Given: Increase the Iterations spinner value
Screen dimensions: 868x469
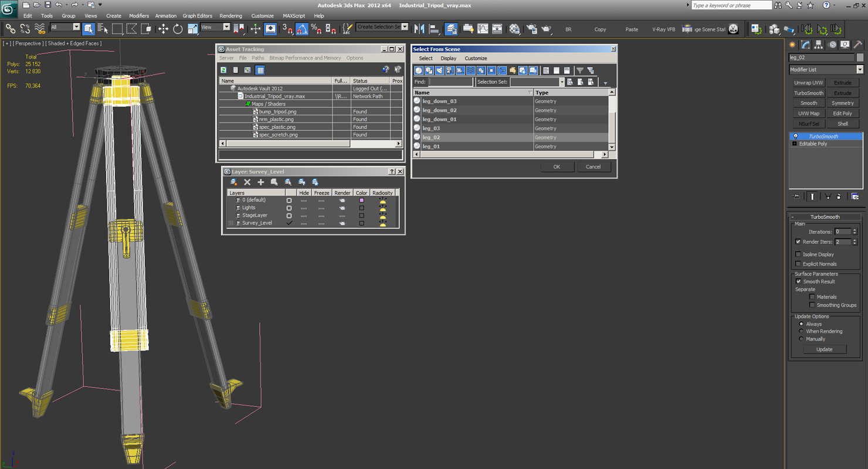Looking at the screenshot, I should pyautogui.click(x=855, y=230).
